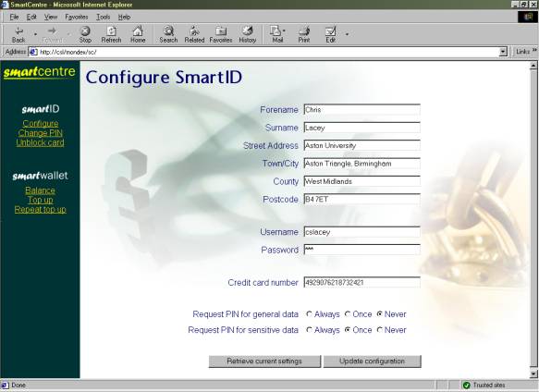539x392 pixels.
Task: Select Never for sensitive data PIN
Action: click(x=379, y=330)
